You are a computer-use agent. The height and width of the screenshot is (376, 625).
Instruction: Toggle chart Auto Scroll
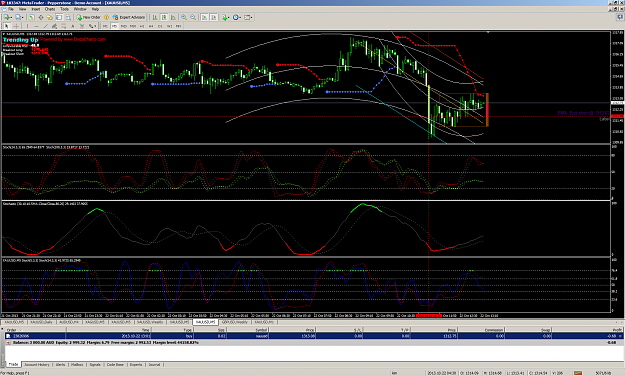[204, 17]
